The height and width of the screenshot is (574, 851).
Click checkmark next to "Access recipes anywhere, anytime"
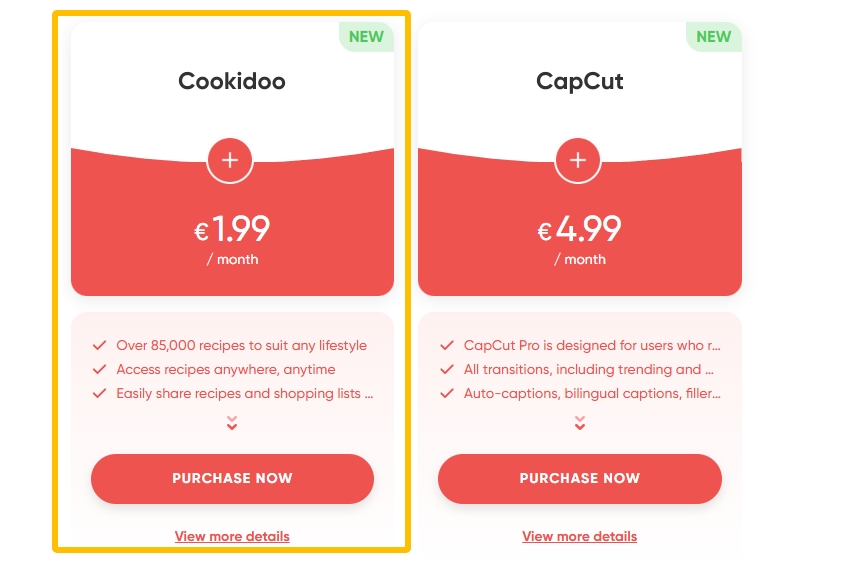pos(99,369)
